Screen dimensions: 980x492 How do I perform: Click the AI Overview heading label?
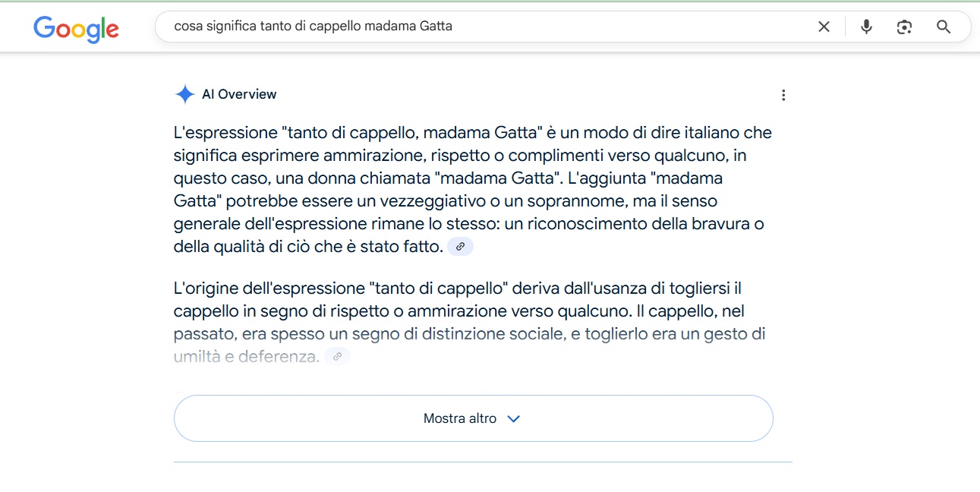coord(239,95)
